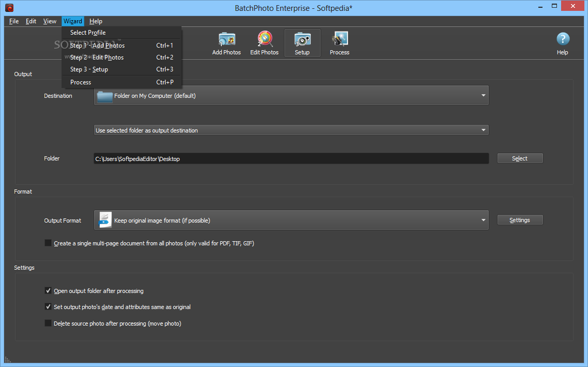Uncheck Set output photo's date same as original
Viewport: 588px width, 367px height.
click(48, 307)
